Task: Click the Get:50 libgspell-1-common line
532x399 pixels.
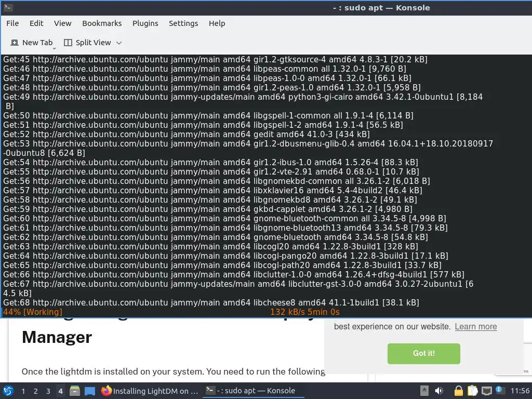Action: (x=208, y=115)
